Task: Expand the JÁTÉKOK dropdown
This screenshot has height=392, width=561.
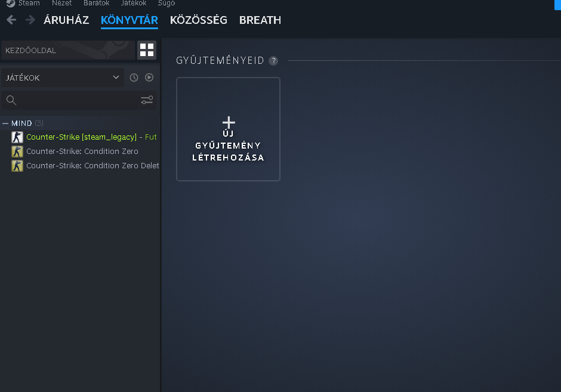Action: 116,78
